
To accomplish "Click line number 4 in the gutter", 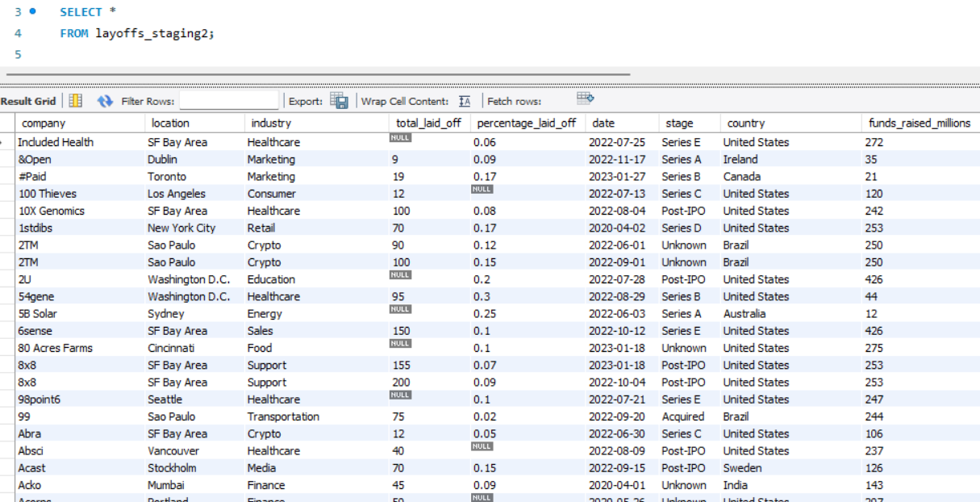I will 18,33.
